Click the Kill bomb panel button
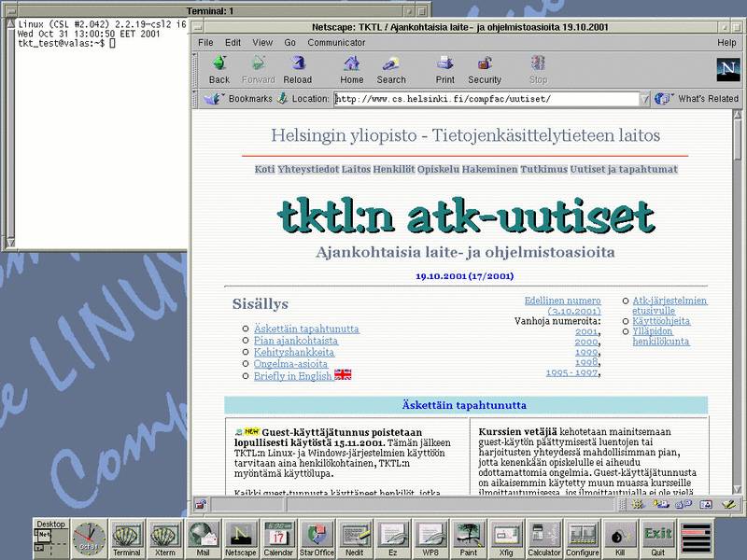The image size is (747, 560). point(620,539)
